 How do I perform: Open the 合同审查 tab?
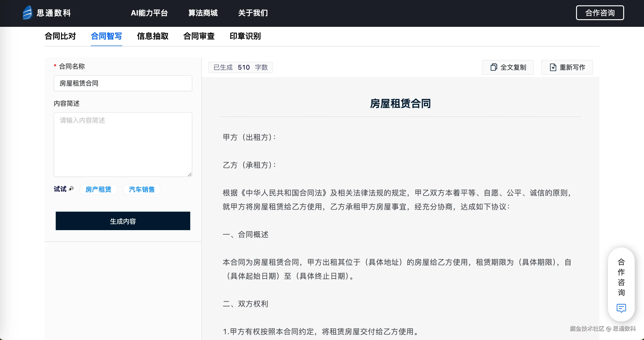(x=199, y=36)
